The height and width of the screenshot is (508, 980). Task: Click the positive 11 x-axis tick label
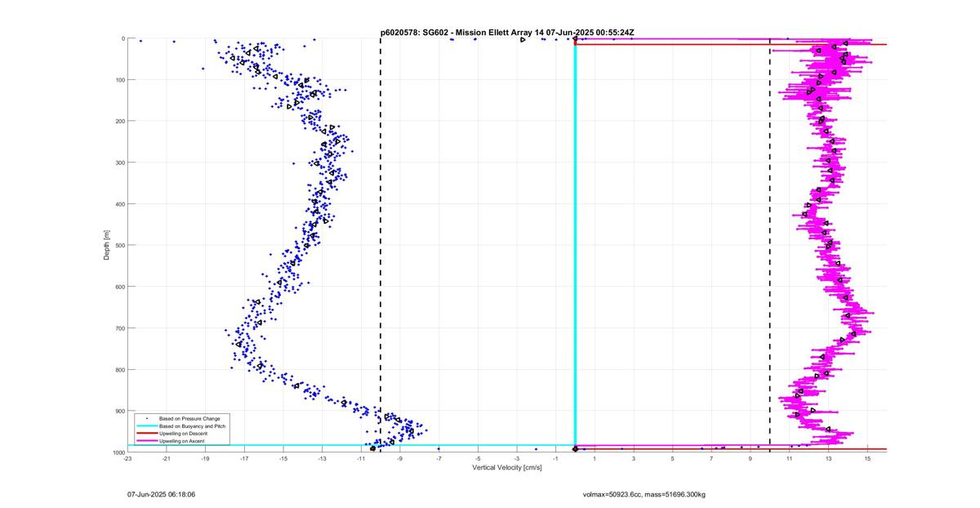click(790, 458)
